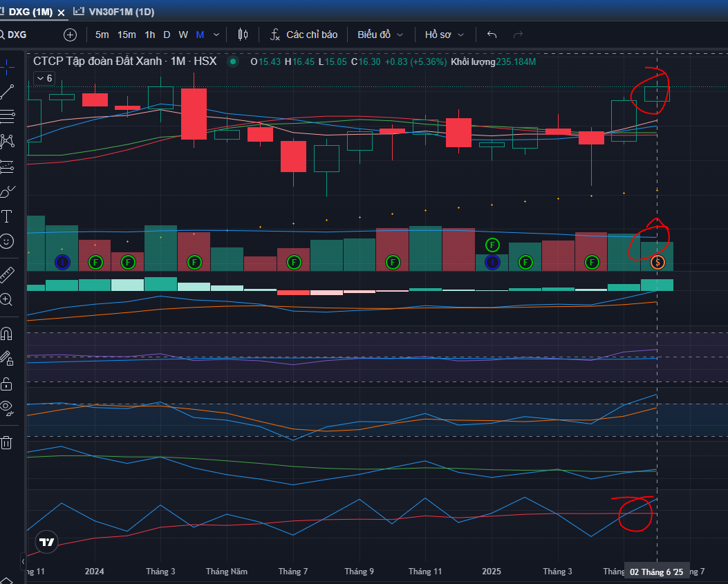Hide all drawings with eye icon

tap(6, 408)
